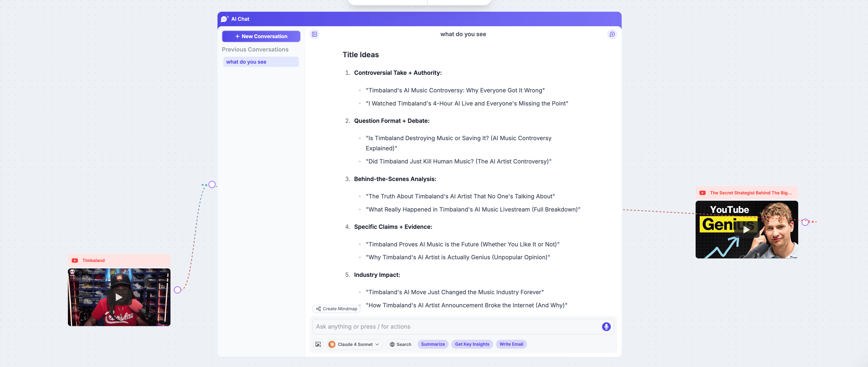868x367 pixels.
Task: Click connector circle right of Timbaland video
Action: point(178,290)
